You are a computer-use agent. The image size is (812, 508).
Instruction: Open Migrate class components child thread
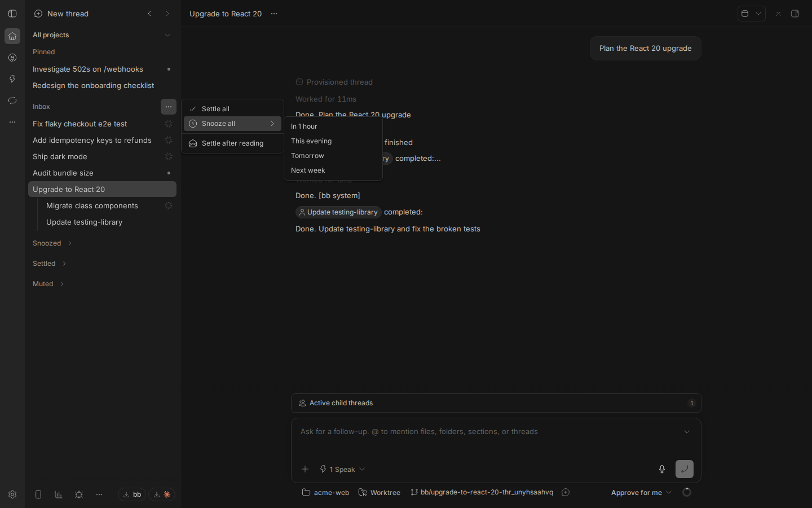109,205
